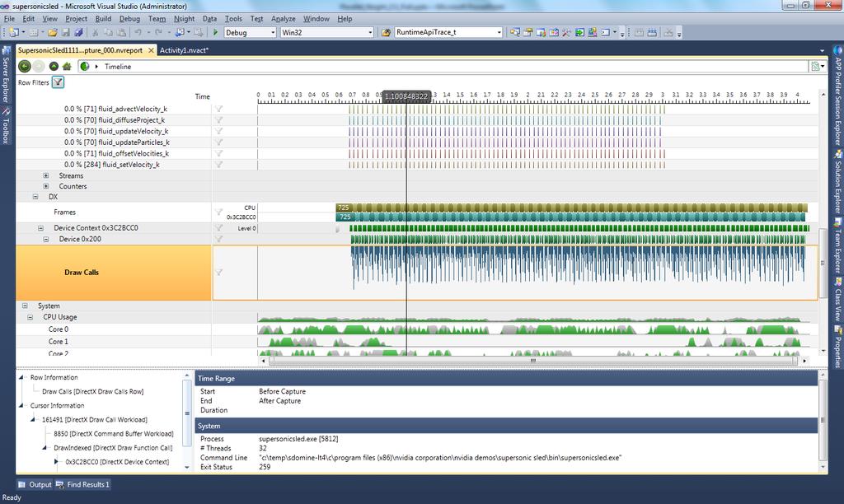
Task: Open APP Profiler Session Explorer side tab
Action: click(837, 96)
